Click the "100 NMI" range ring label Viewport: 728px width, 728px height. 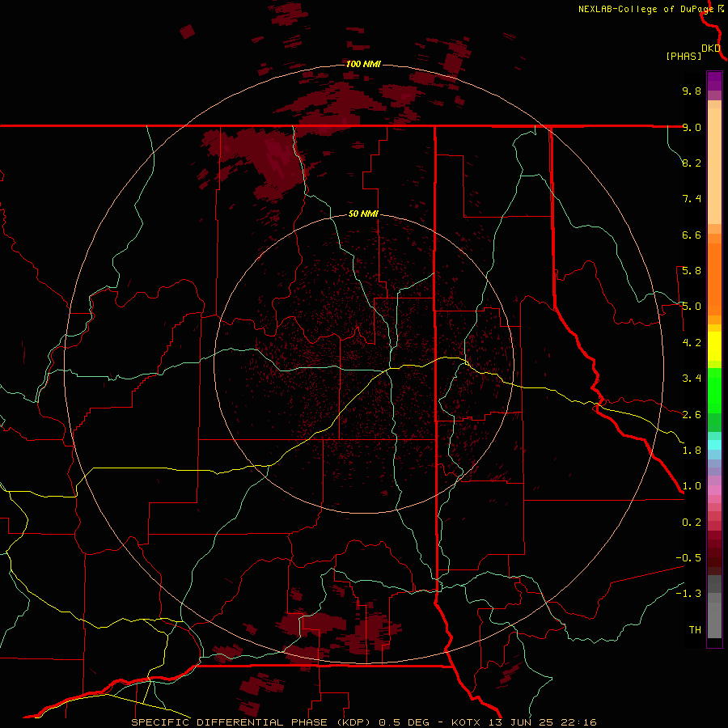pyautogui.click(x=363, y=64)
